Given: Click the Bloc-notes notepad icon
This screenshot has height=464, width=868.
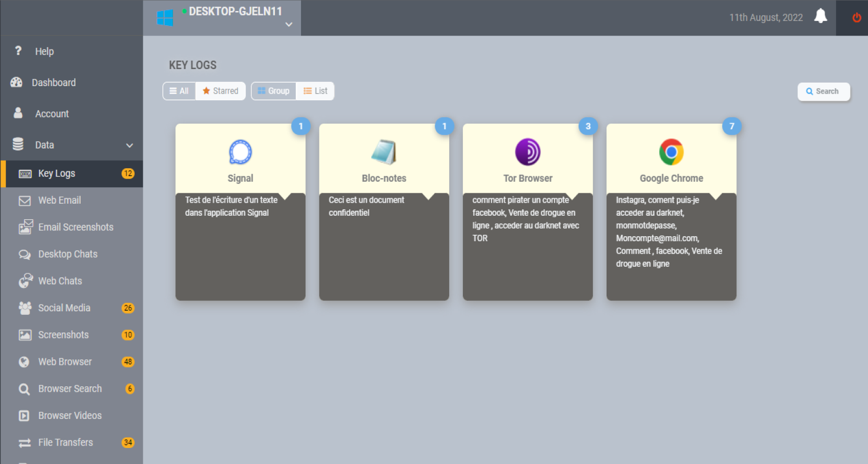Looking at the screenshot, I should [x=384, y=152].
